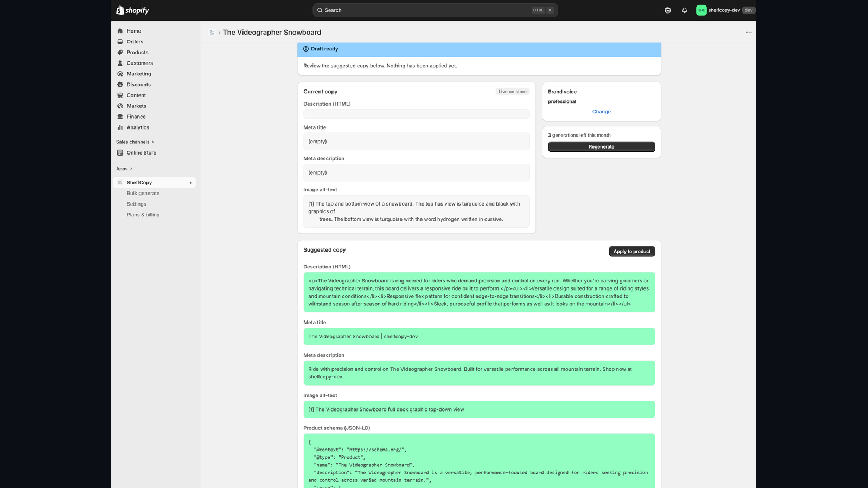Click the Regenerate button
Screen dimensions: 868x488
602,147
